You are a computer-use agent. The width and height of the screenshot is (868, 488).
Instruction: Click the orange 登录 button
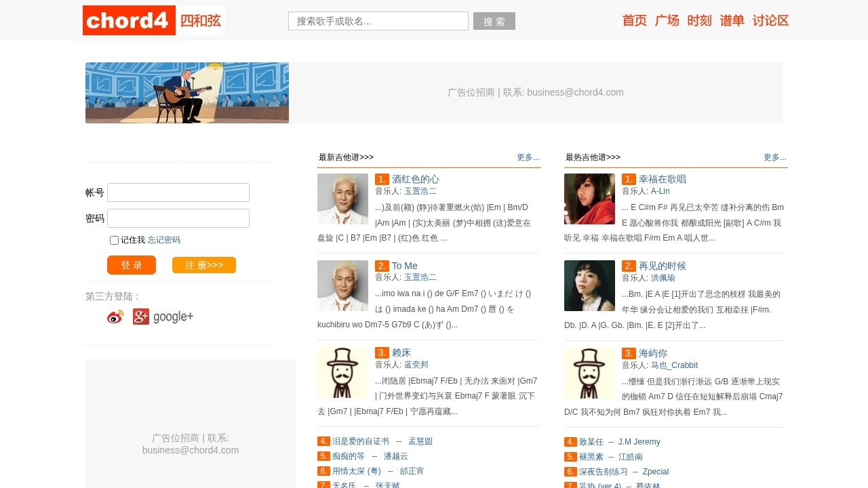[x=132, y=265]
